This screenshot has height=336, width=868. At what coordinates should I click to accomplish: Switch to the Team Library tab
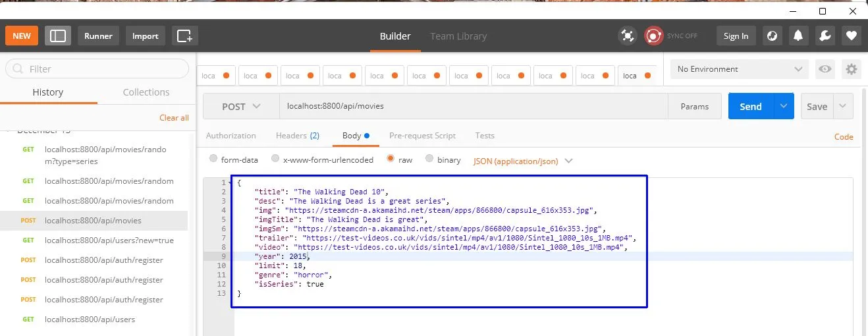coord(458,36)
